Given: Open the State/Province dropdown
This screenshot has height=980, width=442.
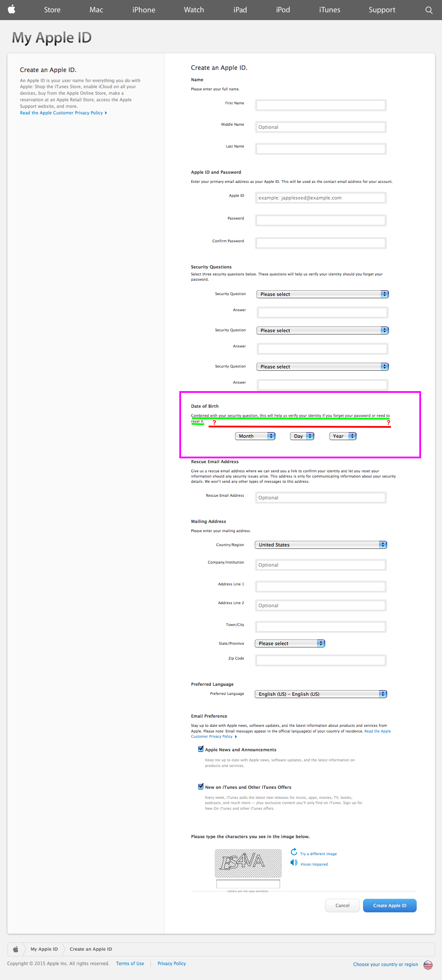Looking at the screenshot, I should (290, 643).
